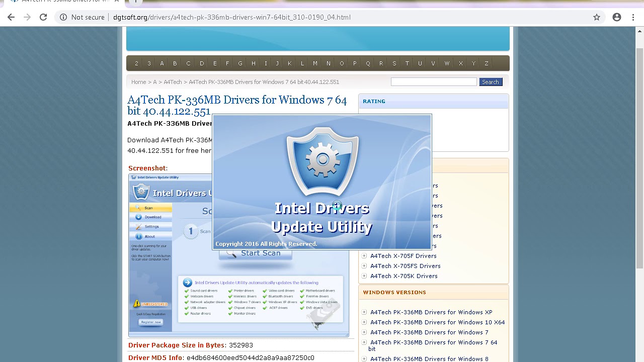Click the site search input field
Viewport: 644px width, 362px height.
pyautogui.click(x=434, y=82)
